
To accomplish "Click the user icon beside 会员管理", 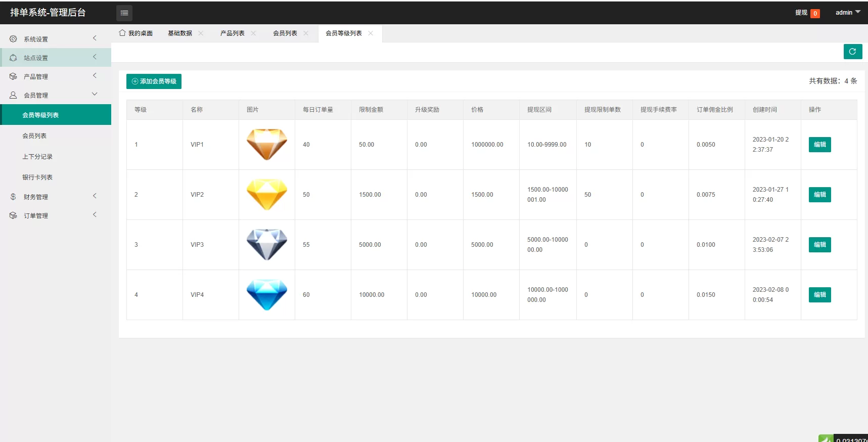I will pyautogui.click(x=13, y=95).
